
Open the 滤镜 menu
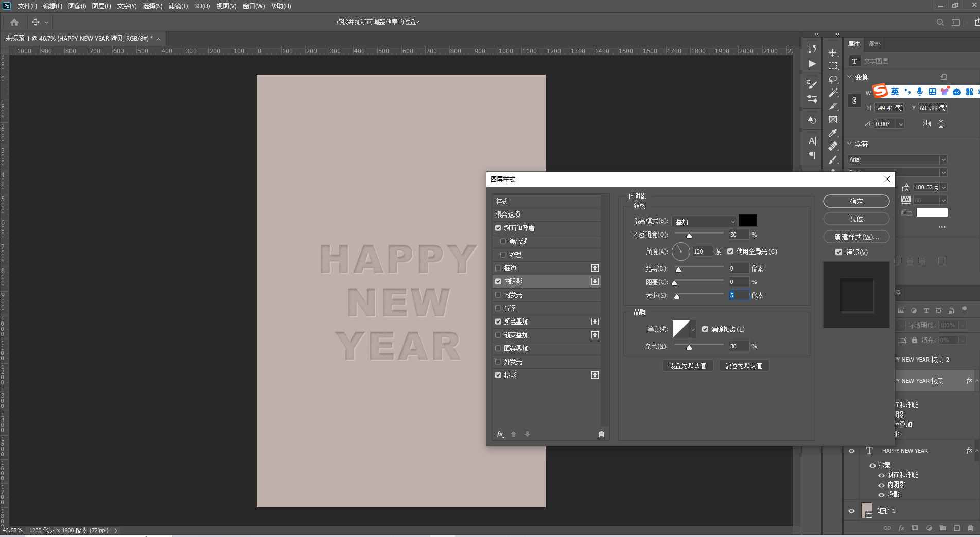click(178, 6)
